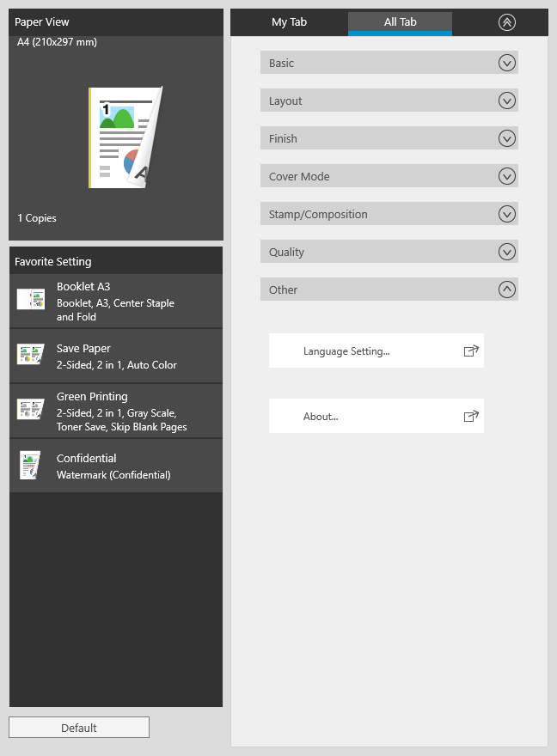
Task: Apply the Green Printing favorite setting
Action: (116, 411)
